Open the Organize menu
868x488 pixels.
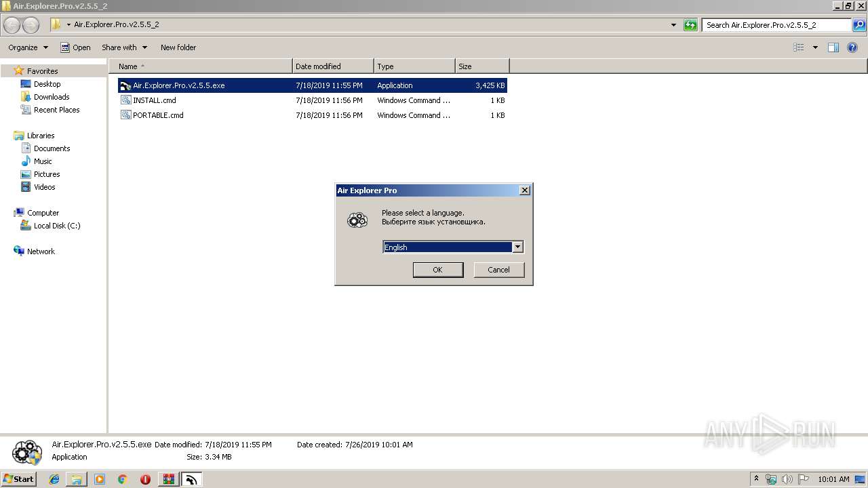pyautogui.click(x=28, y=47)
